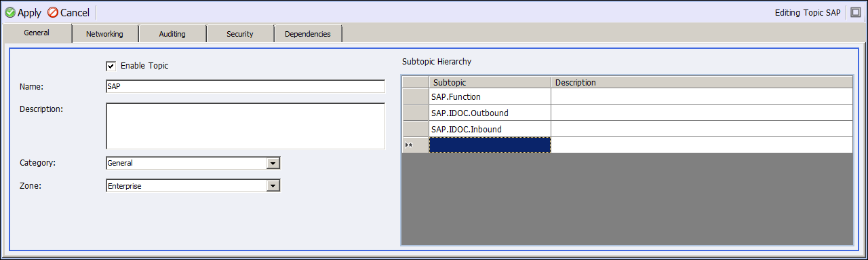Screen dimensions: 868x260
Task: Click the row header of SAP.Function
Action: [416, 96]
